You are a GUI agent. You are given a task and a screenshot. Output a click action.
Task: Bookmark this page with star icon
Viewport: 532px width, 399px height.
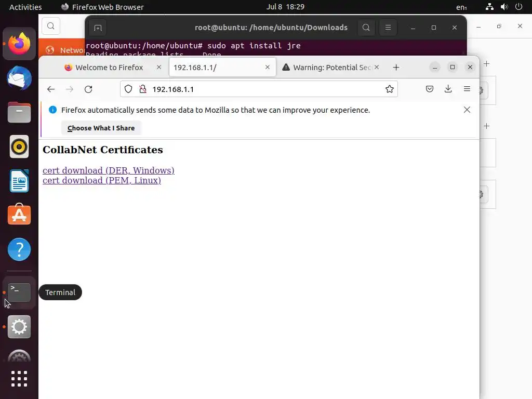click(390, 89)
